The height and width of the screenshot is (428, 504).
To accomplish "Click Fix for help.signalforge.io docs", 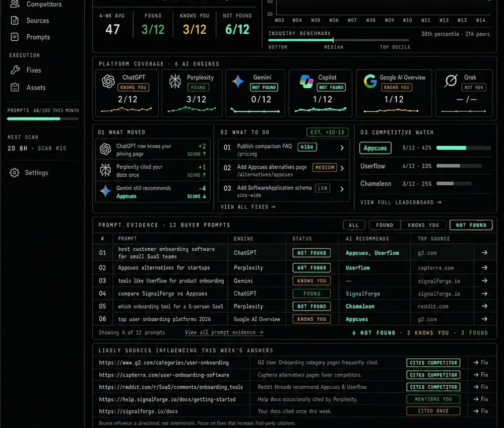I will [480, 399].
